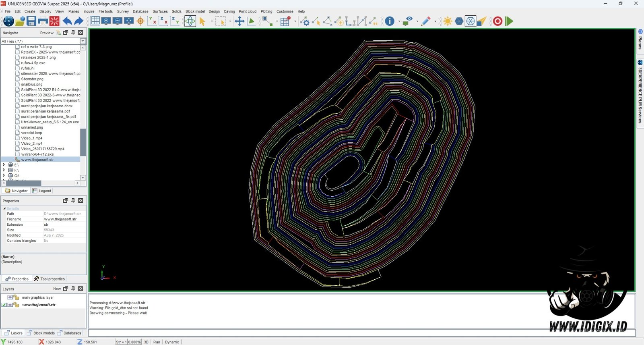This screenshot has height=345, width=644.
Task: Click the solid blue hexagon shading icon
Action: (x=459, y=21)
